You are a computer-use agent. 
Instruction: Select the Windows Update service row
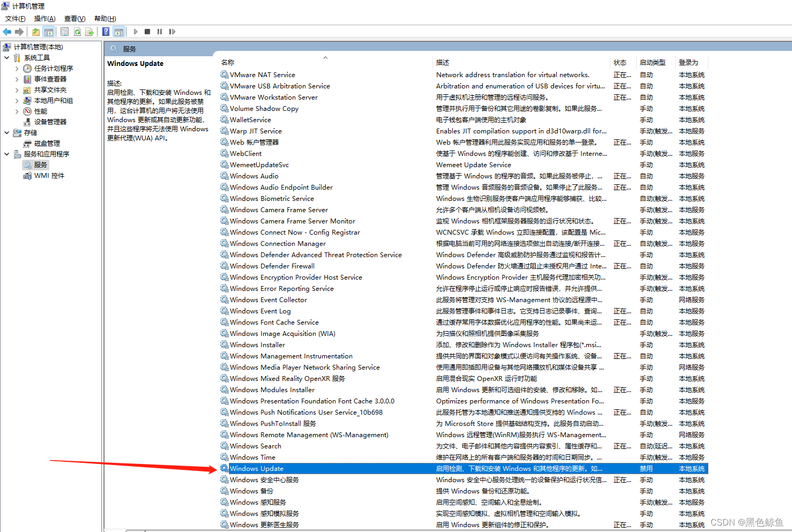point(464,469)
